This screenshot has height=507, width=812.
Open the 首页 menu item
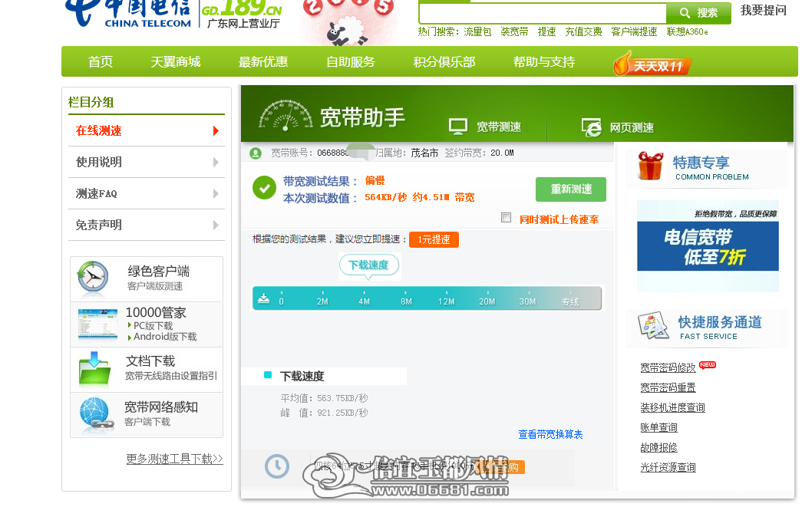pos(101,62)
